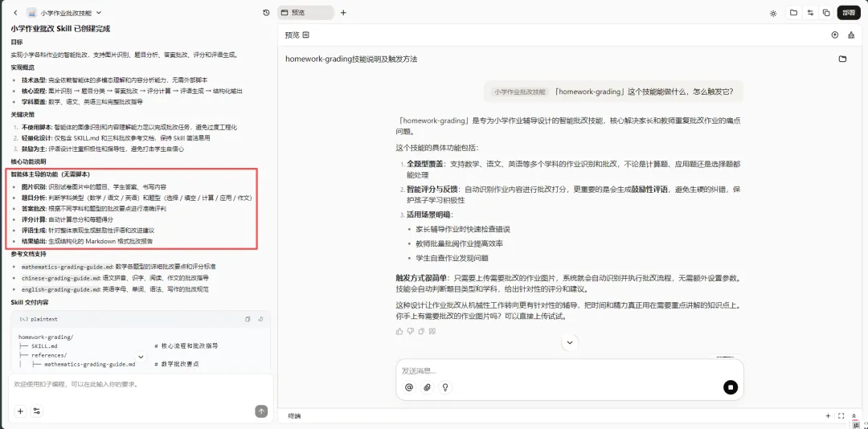Click the 部署 deploy button
This screenshot has width=868, height=429.
pyautogui.click(x=849, y=13)
